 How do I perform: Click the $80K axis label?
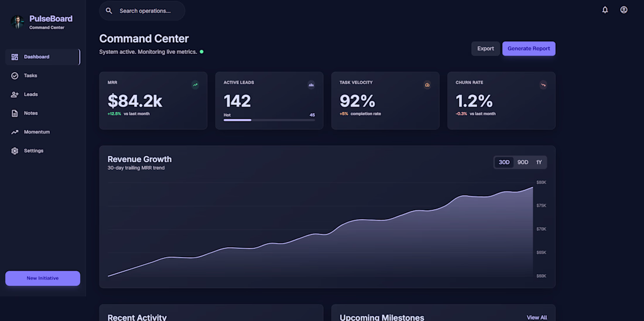(x=542, y=183)
